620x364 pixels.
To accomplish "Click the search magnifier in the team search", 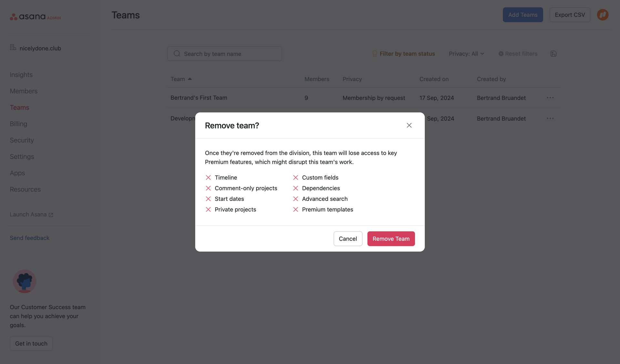I will point(177,54).
